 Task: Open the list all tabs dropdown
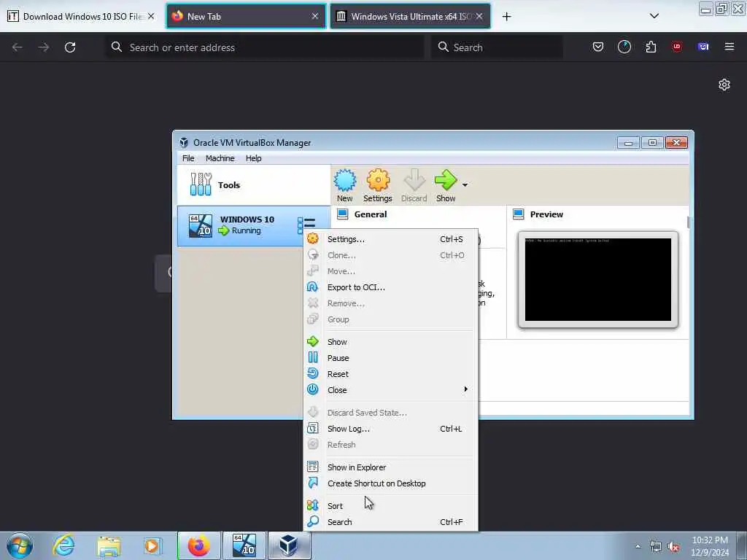click(x=654, y=16)
